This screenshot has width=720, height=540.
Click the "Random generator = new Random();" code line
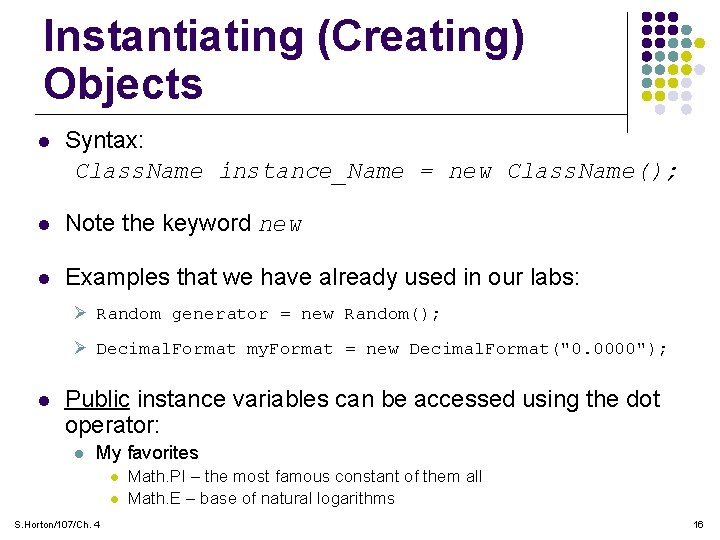pos(268,315)
